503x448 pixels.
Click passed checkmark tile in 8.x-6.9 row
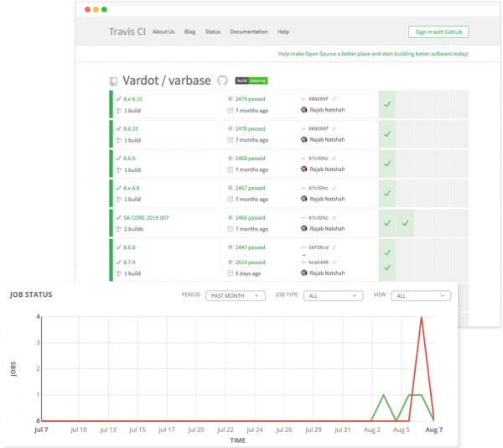[387, 194]
